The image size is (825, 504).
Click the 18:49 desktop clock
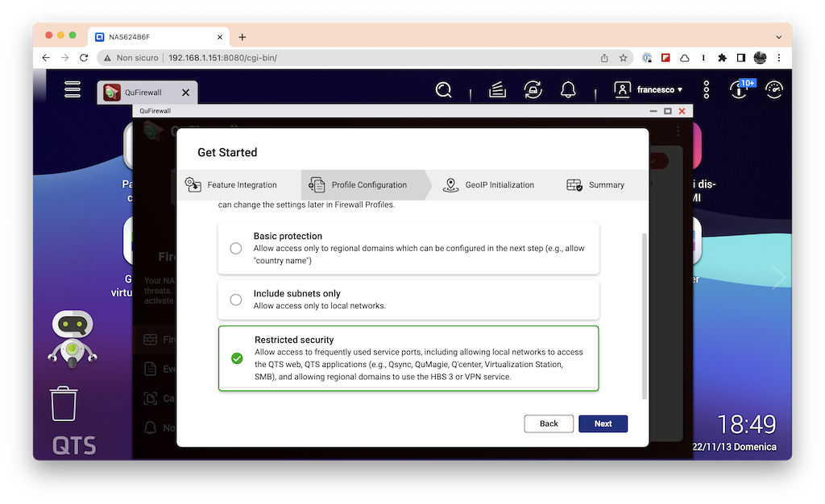[x=747, y=424]
